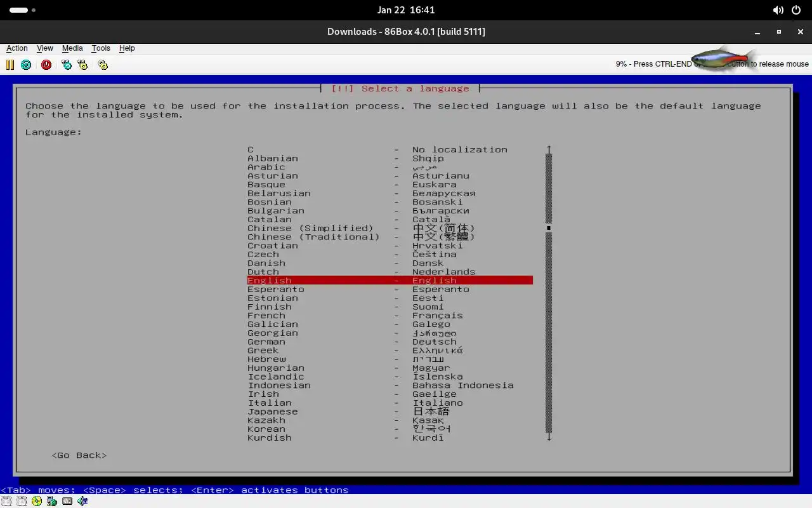Click the sound speaker status bar icon
The image size is (812, 508).
(x=82, y=502)
